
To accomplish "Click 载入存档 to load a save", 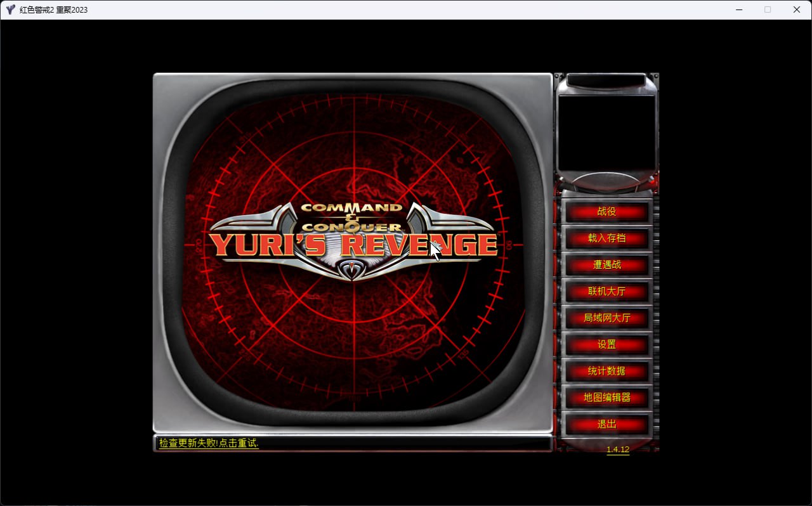I will [x=606, y=238].
